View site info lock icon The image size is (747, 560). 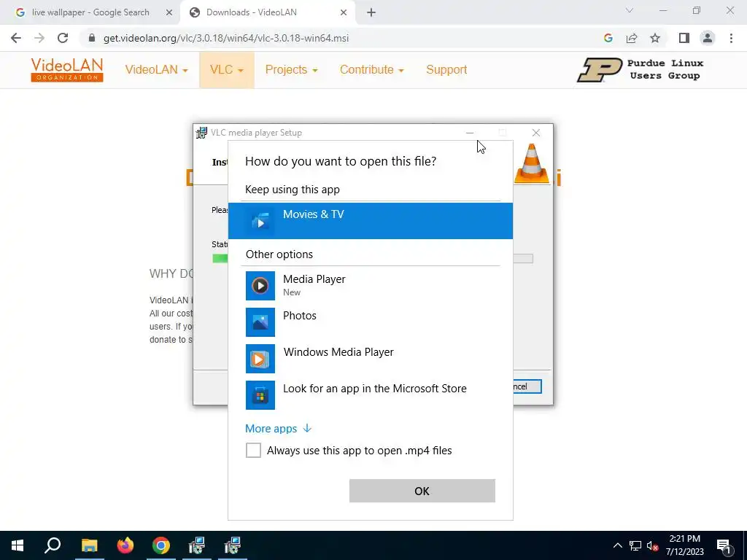(x=92, y=38)
